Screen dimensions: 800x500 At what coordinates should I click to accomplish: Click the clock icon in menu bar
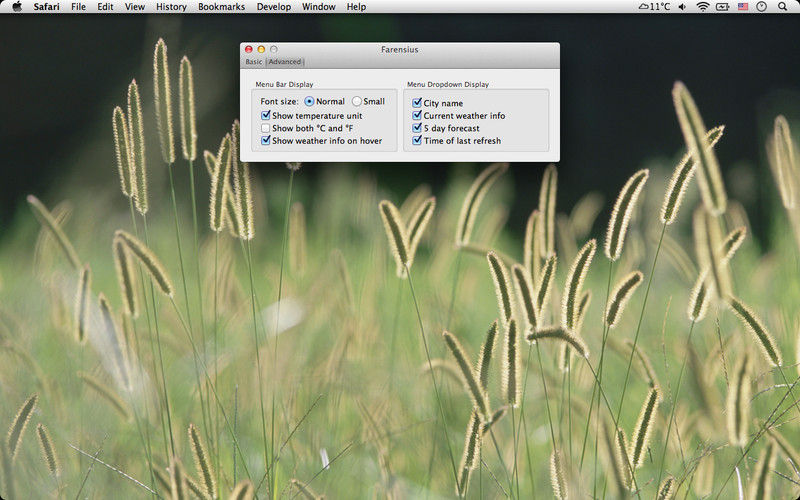[762, 7]
